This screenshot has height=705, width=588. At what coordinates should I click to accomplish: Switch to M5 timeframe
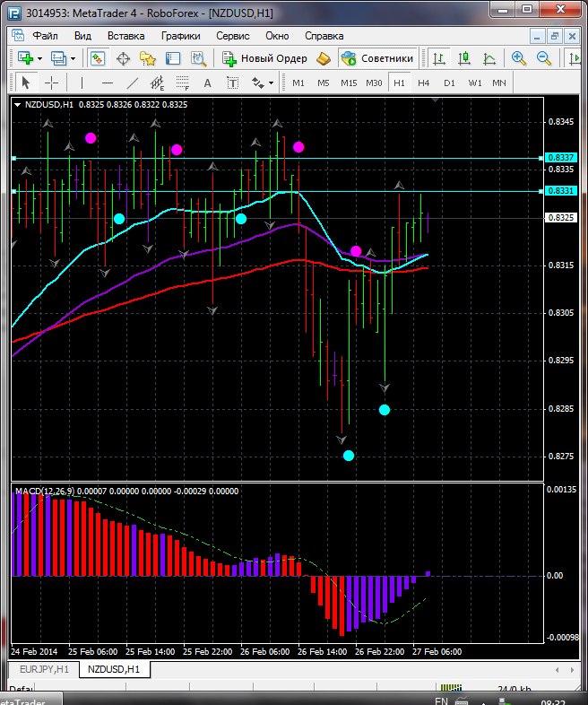[324, 83]
